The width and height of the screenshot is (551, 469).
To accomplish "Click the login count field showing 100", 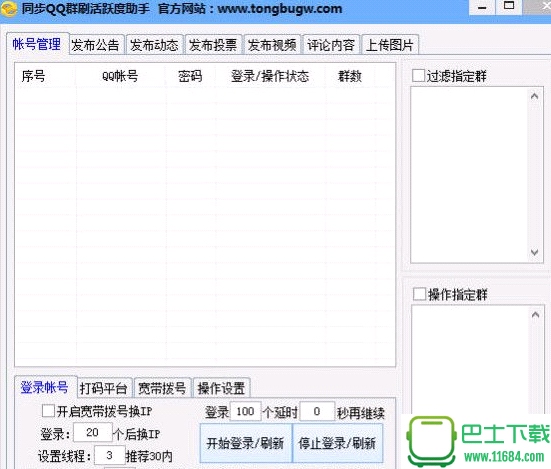I will tap(246, 411).
